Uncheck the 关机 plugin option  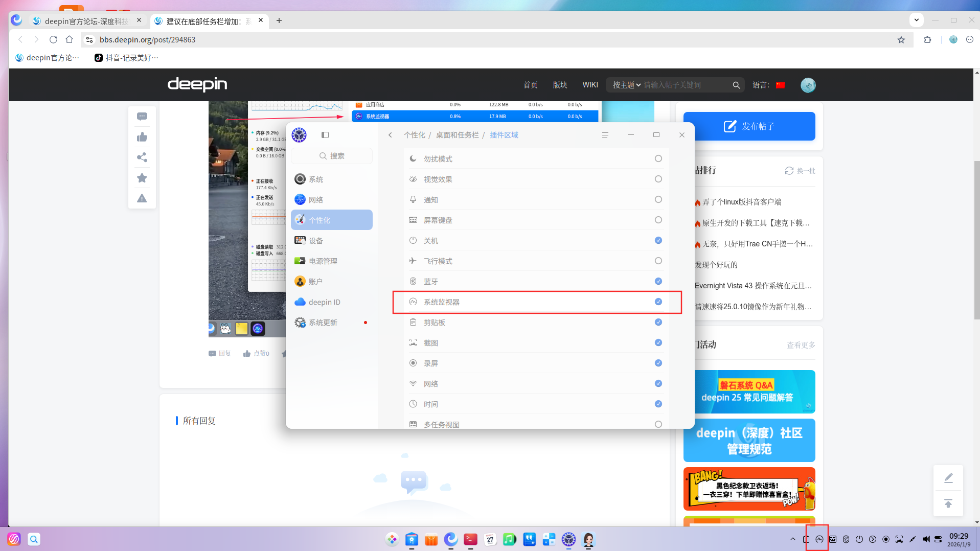point(658,241)
